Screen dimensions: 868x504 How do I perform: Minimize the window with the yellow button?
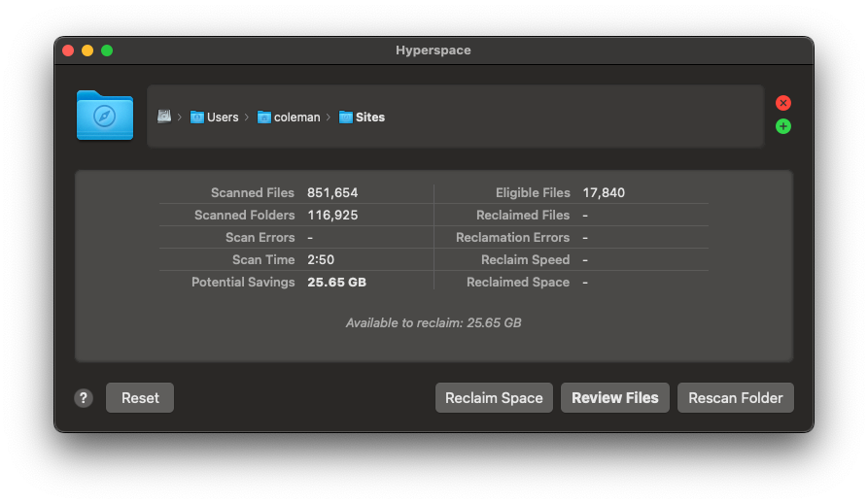pyautogui.click(x=87, y=50)
